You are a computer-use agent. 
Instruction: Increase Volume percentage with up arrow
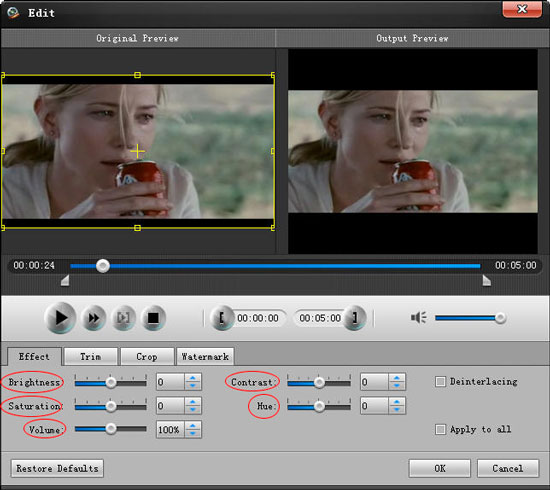[x=193, y=425]
